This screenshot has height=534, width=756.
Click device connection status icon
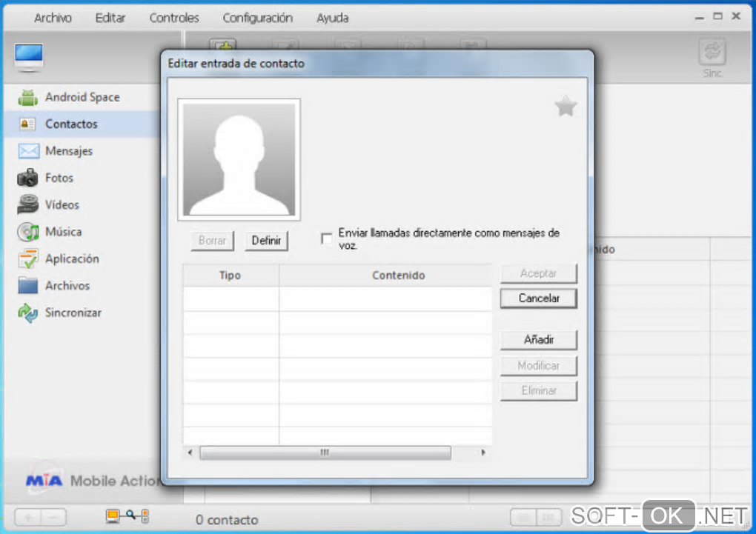127,516
